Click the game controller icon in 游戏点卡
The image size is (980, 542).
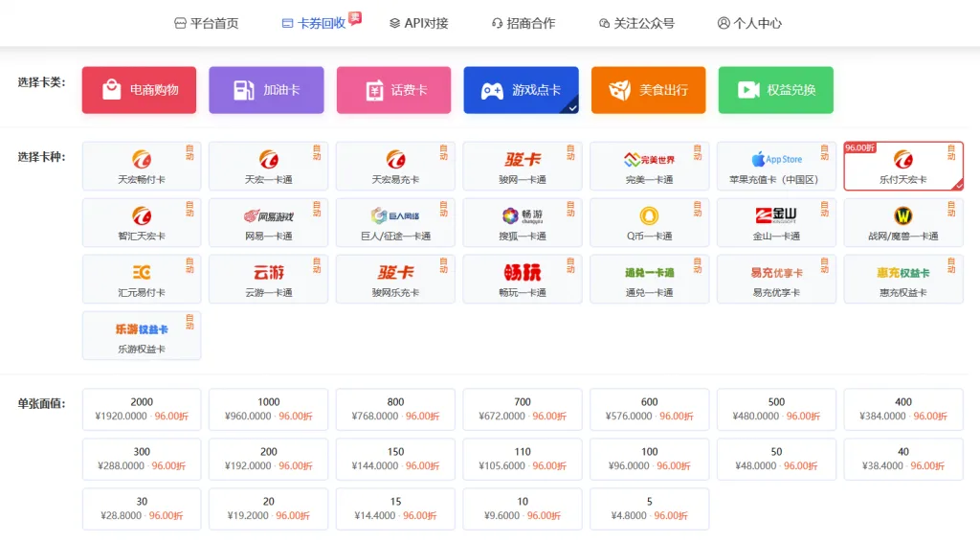click(492, 91)
